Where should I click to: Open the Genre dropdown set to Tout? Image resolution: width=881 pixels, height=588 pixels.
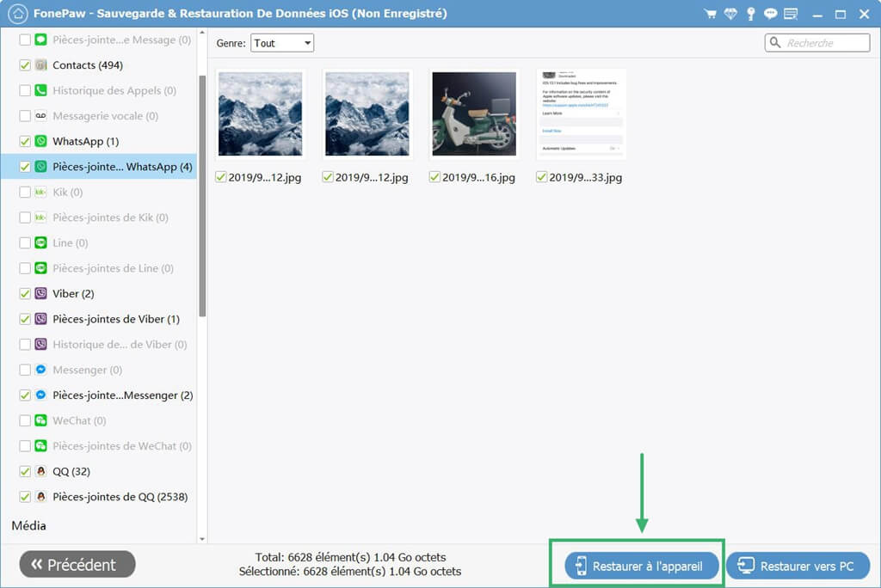pyautogui.click(x=282, y=43)
